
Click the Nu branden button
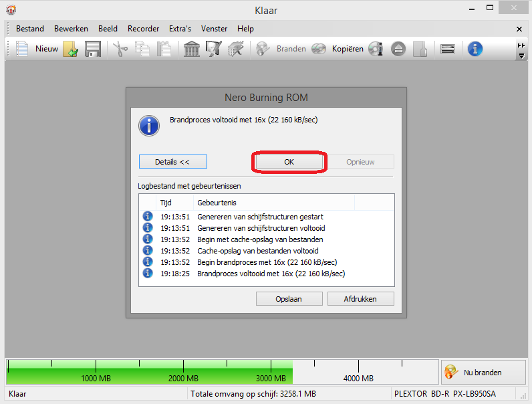coord(483,372)
